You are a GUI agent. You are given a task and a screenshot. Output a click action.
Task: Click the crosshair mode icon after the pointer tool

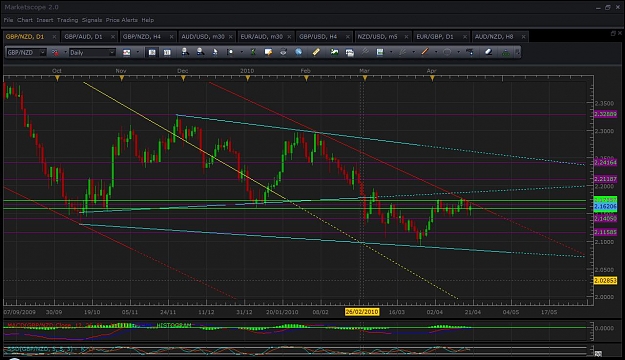coord(230,52)
